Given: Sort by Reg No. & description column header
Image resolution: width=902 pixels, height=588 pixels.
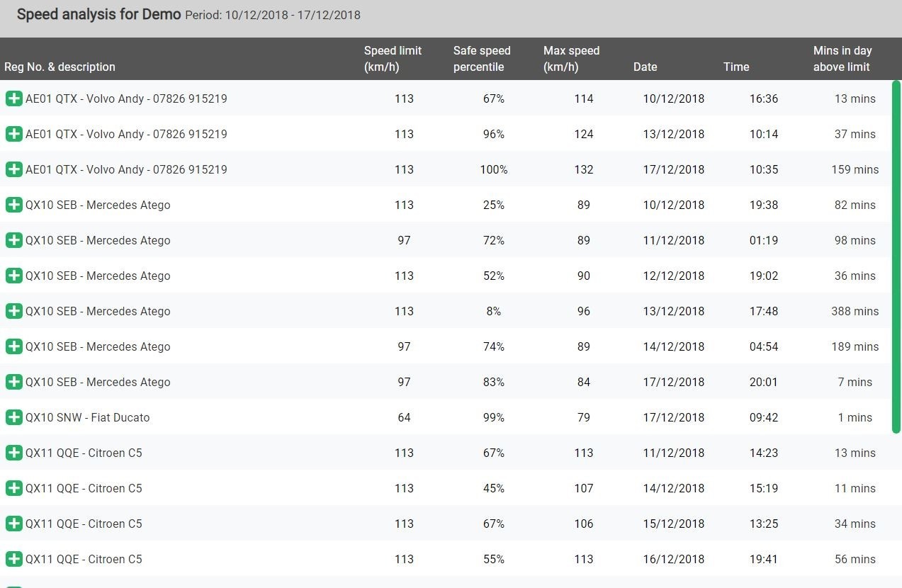Looking at the screenshot, I should pyautogui.click(x=60, y=67).
